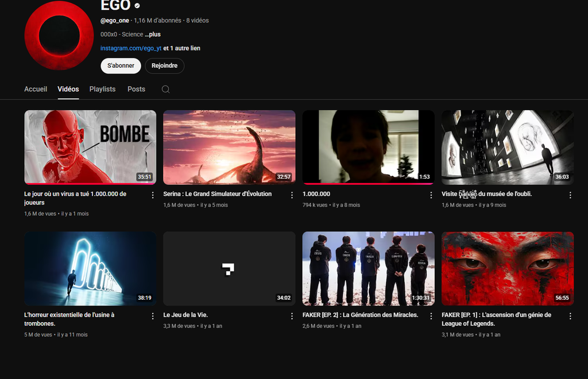
Task: Click the 1:53 duration badge
Action: 424,177
